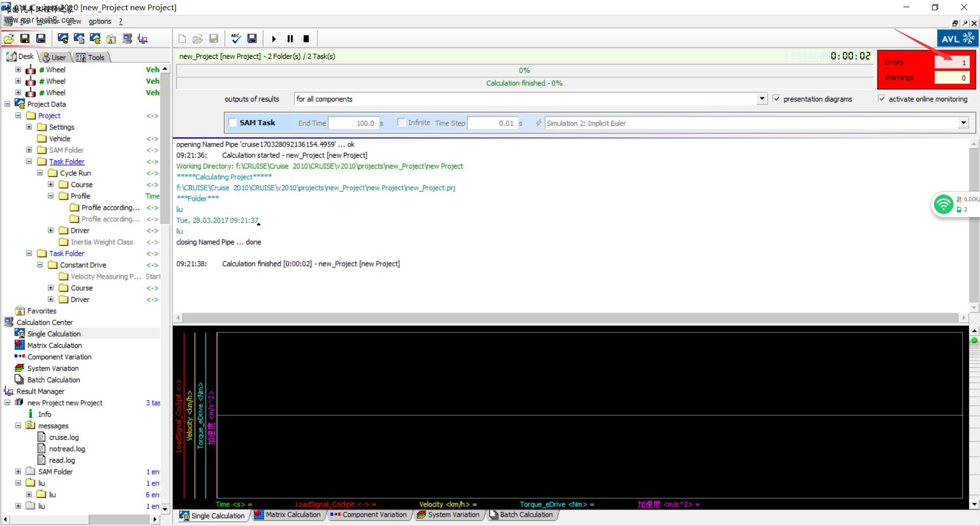Click save icon in the calculation toolbar
The image size is (980, 526).
click(x=252, y=38)
